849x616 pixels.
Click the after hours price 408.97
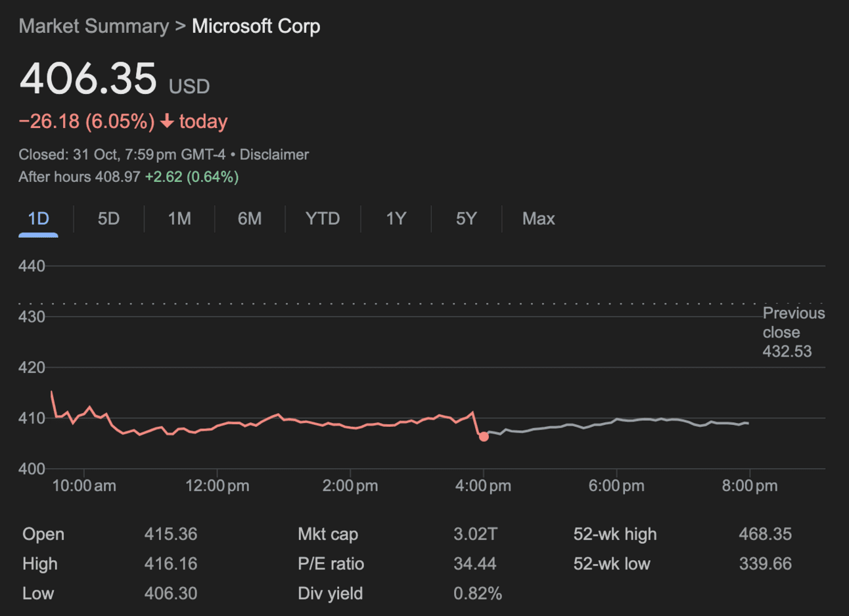118,177
